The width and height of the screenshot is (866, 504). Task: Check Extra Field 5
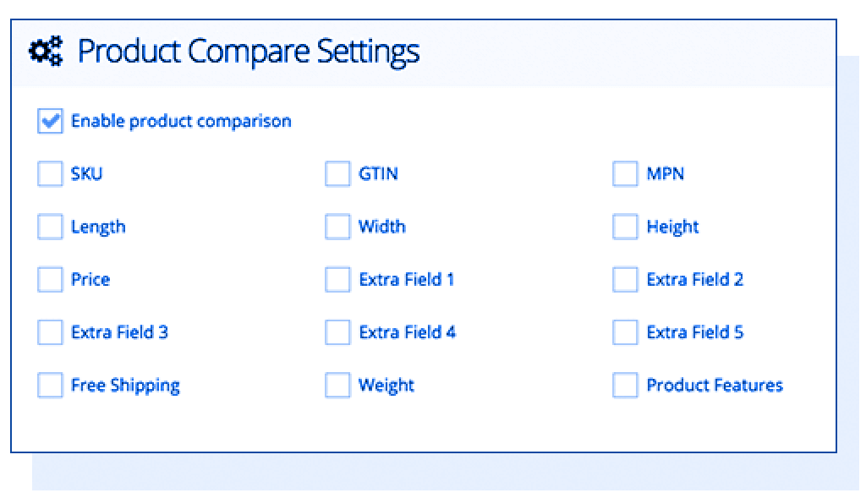point(624,332)
